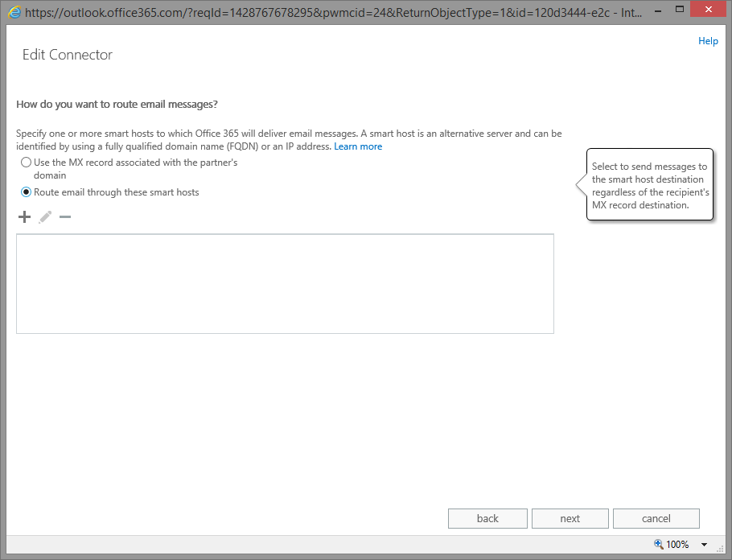Image resolution: width=732 pixels, height=560 pixels.
Task: Choose Route email through these smart hosts
Action: click(26, 192)
